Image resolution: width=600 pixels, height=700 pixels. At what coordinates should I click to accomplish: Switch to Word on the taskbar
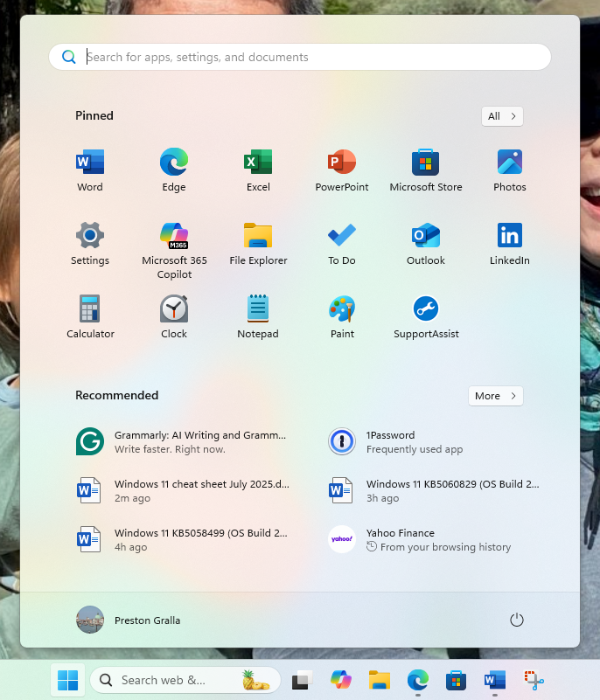[x=494, y=681]
